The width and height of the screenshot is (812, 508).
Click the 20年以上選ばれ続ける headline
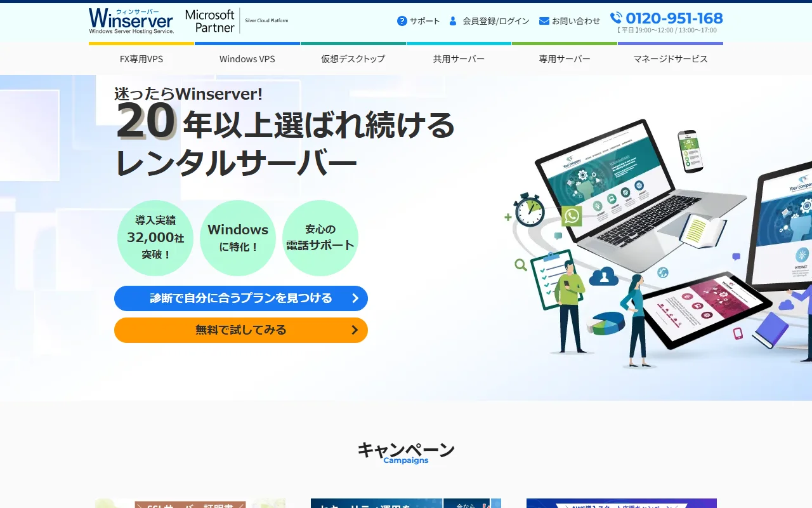click(285, 122)
